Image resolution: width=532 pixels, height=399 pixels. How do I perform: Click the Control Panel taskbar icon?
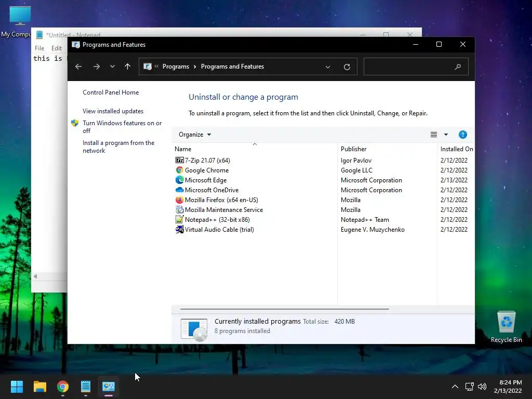(x=109, y=387)
